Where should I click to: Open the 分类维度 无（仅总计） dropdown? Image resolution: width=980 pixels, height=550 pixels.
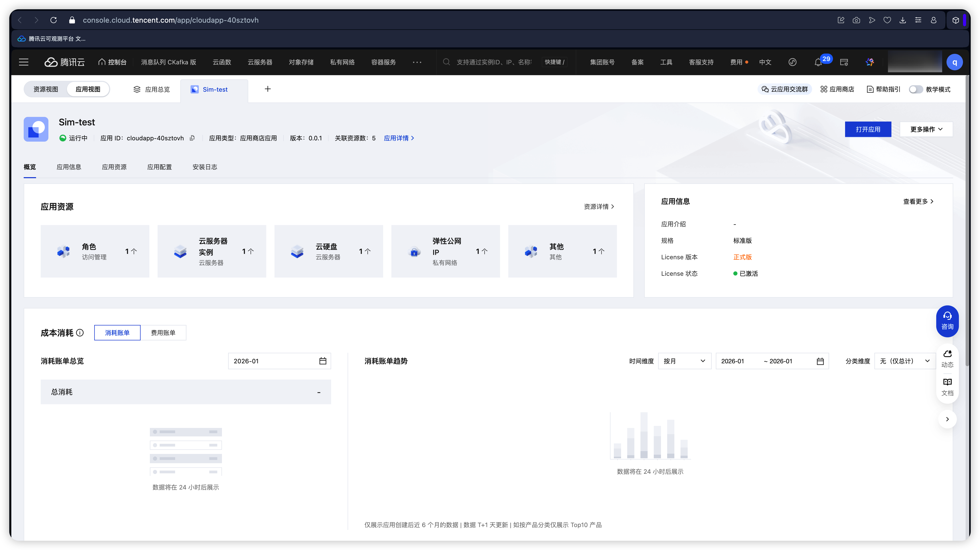coord(905,361)
